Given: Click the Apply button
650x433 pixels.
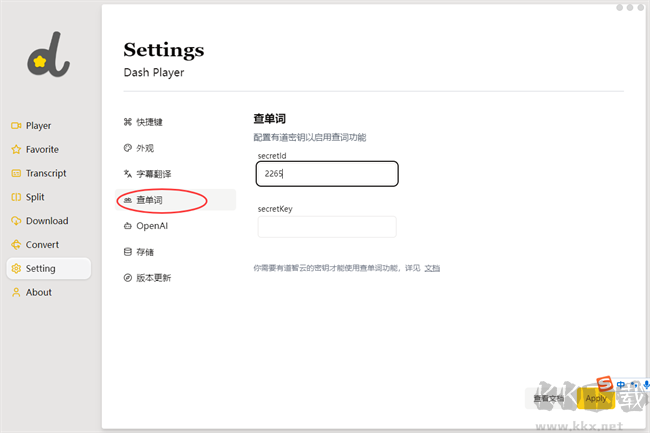Looking at the screenshot, I should click(596, 399).
